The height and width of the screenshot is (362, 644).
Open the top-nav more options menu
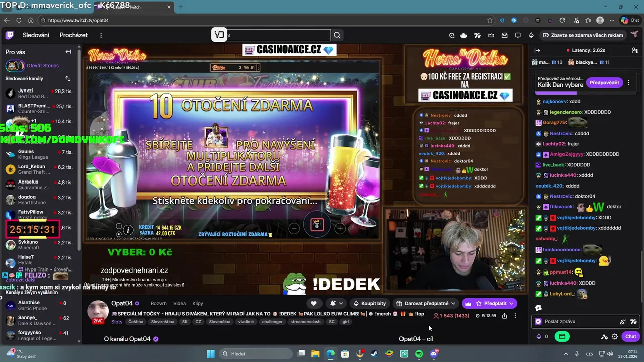[x=101, y=35]
